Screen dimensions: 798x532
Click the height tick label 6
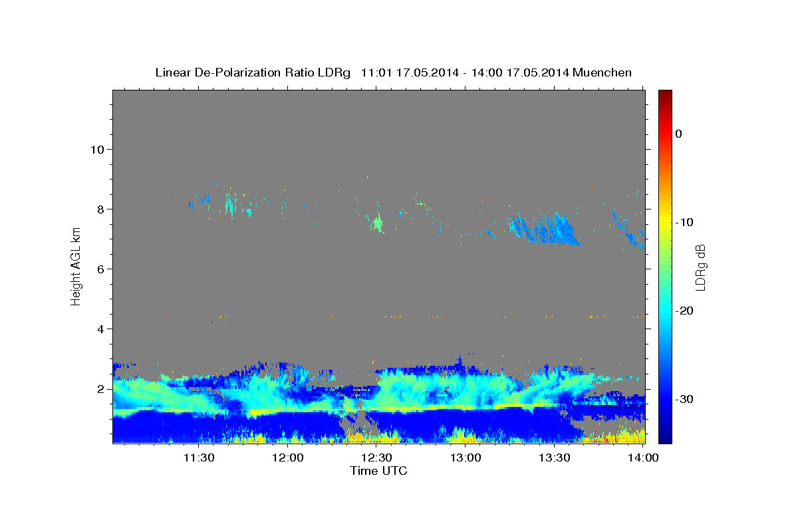click(100, 269)
